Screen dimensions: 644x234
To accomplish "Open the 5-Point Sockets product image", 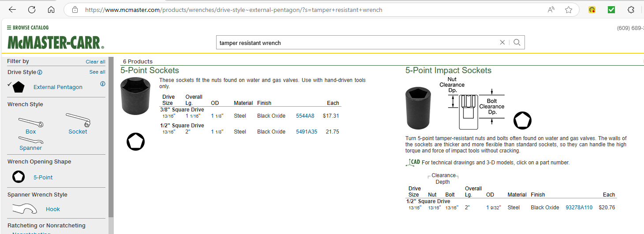I will (x=135, y=96).
